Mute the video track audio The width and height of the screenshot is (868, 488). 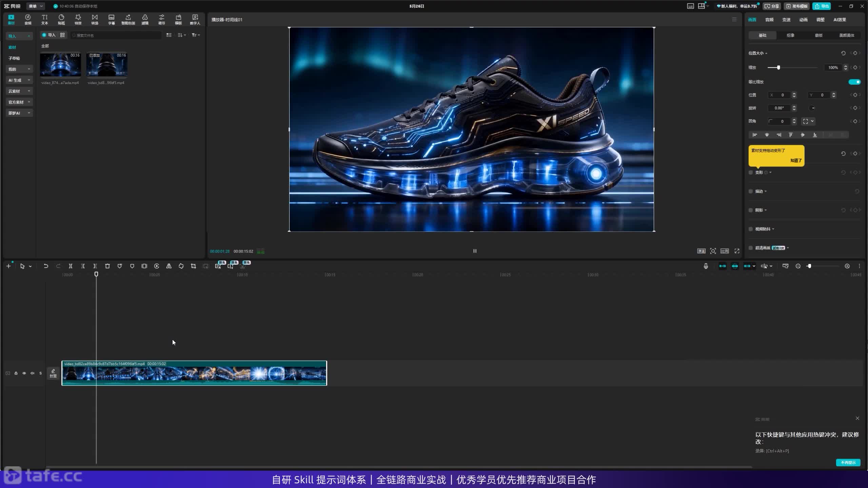click(32, 373)
